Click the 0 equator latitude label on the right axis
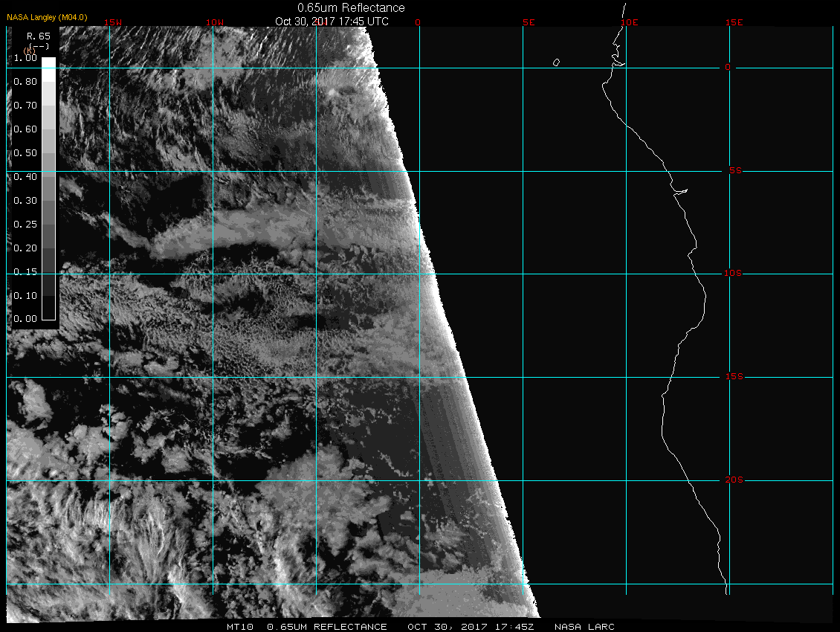The image size is (840, 632). pos(728,67)
